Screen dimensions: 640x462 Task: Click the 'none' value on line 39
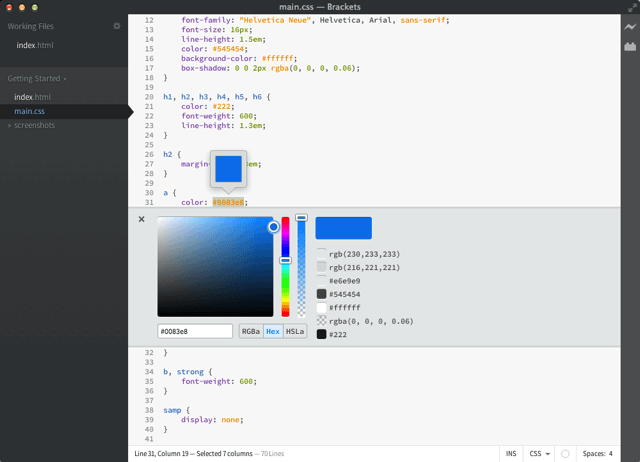[230, 420]
